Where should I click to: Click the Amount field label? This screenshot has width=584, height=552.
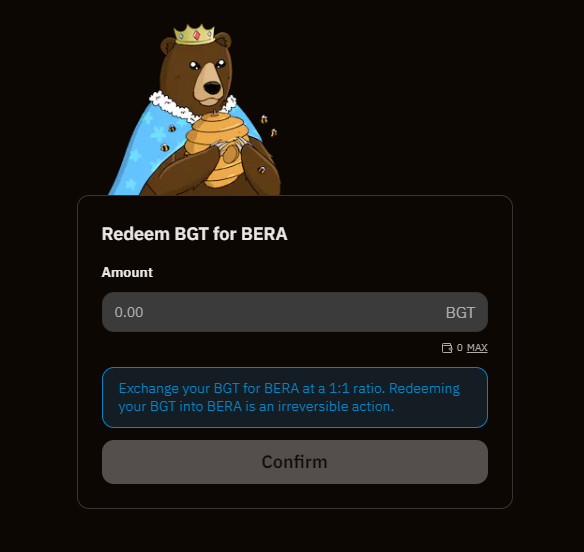[127, 272]
